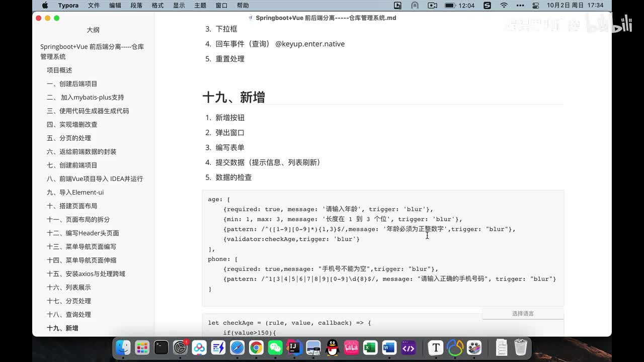Image resolution: width=644 pixels, height=362 pixels.
Task: Open the 段落 menu
Action: tap(136, 6)
